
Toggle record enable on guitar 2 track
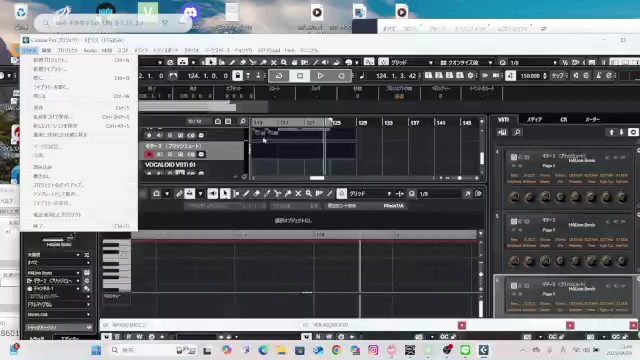coord(149,154)
